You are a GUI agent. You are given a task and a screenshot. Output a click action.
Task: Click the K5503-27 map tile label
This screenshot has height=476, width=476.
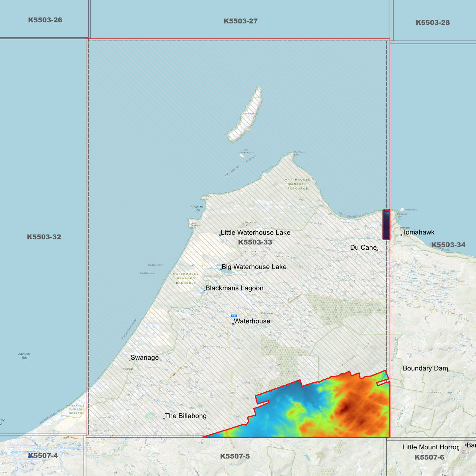pyautogui.click(x=240, y=21)
